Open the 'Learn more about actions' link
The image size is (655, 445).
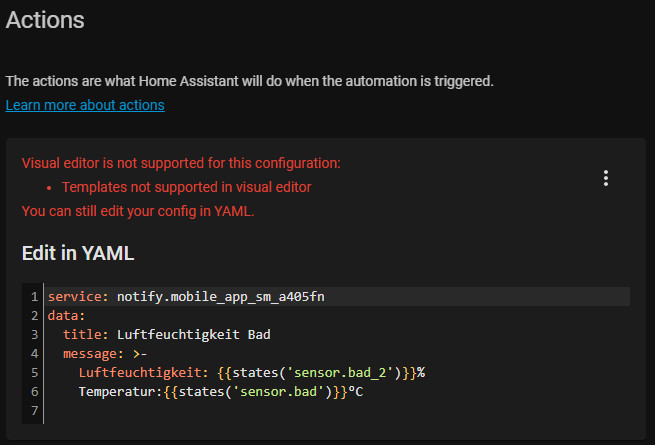(x=85, y=105)
